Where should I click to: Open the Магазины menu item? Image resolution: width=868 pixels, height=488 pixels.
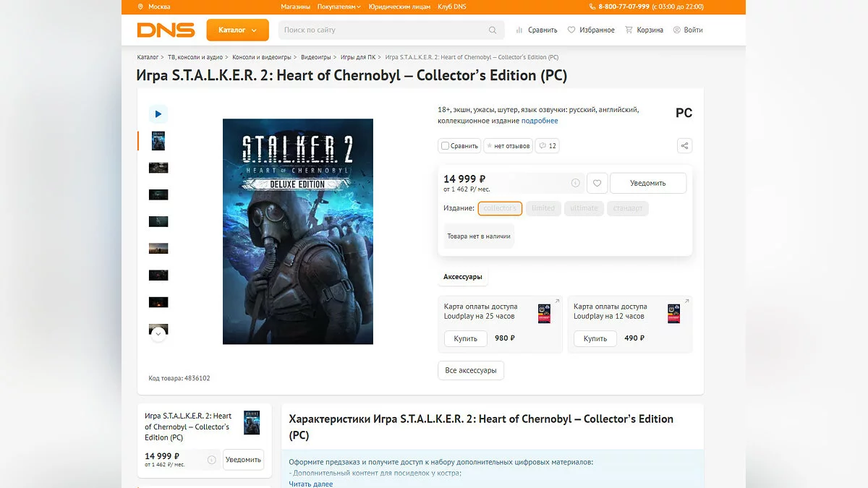coord(296,7)
